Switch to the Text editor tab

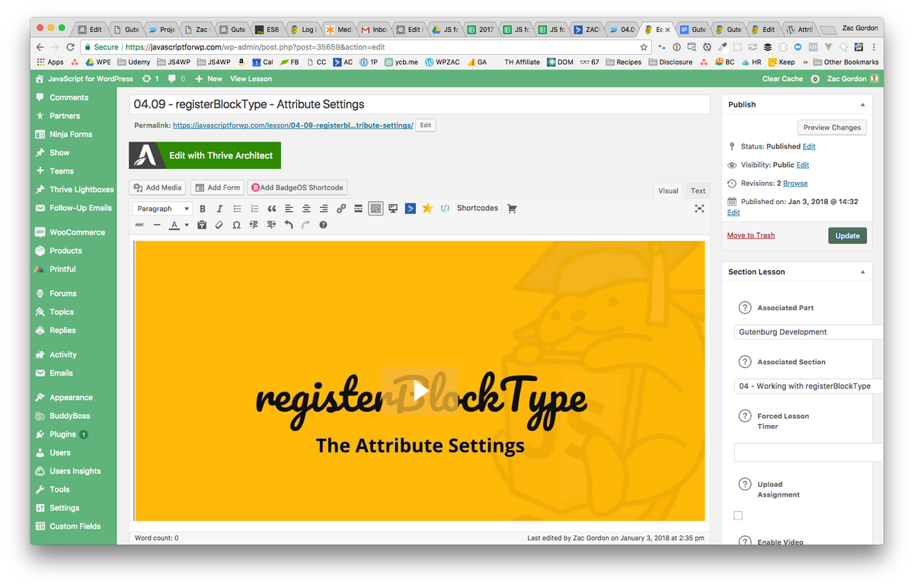[x=698, y=190]
